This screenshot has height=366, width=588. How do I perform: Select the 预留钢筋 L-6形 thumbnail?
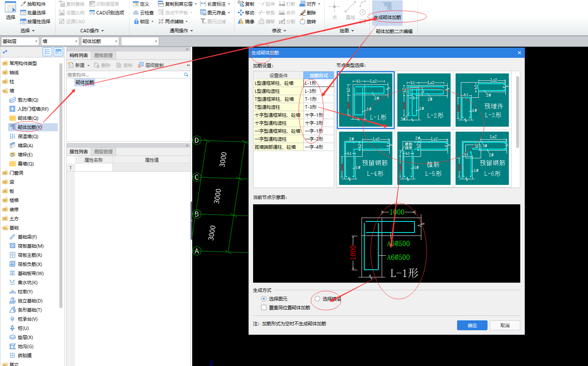[x=482, y=158]
